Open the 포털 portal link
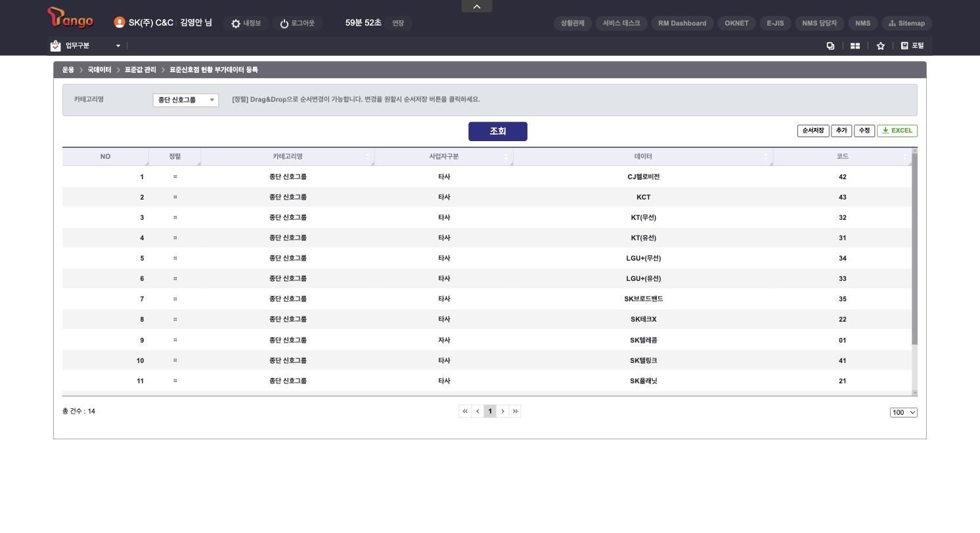 (x=912, y=46)
